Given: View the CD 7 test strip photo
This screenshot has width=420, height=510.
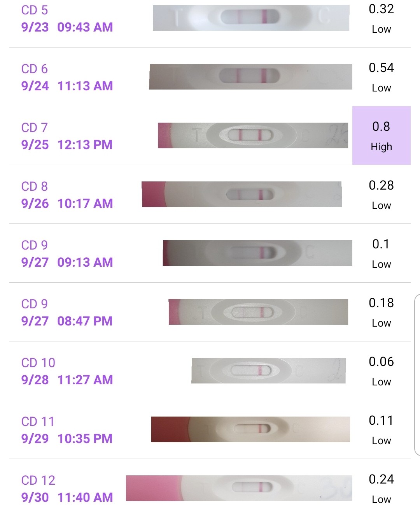Looking at the screenshot, I should [253, 135].
